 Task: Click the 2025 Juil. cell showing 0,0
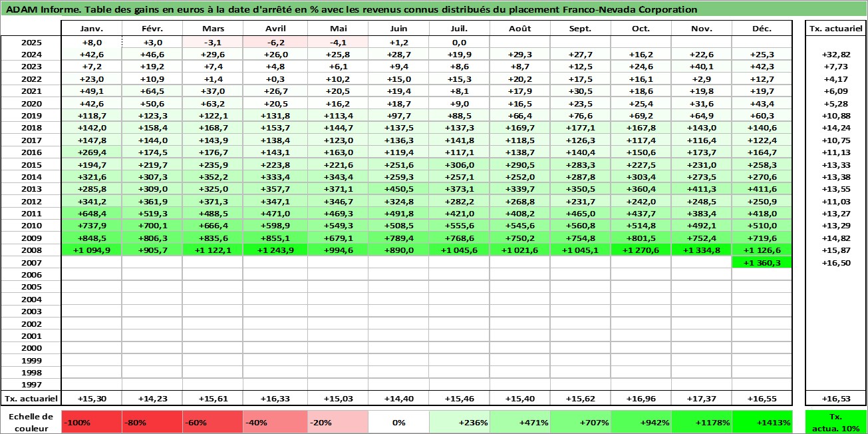[x=459, y=42]
